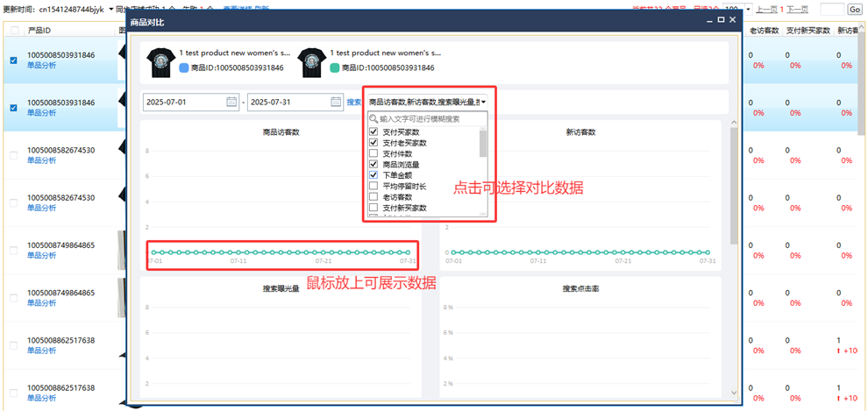
Task: Open the start date calendar picker icon
Action: click(x=231, y=102)
